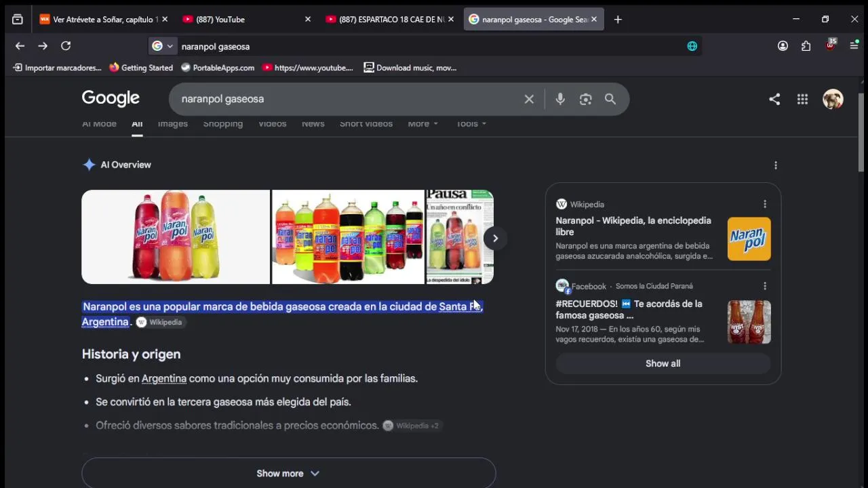
Task: Open the browser hamburger menu
Action: click(854, 46)
